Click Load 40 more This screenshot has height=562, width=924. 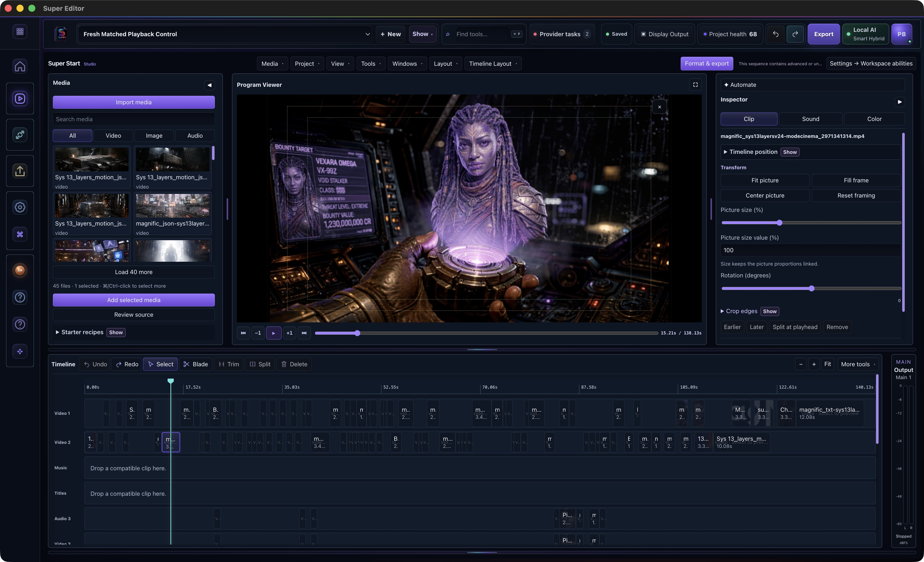click(x=133, y=272)
